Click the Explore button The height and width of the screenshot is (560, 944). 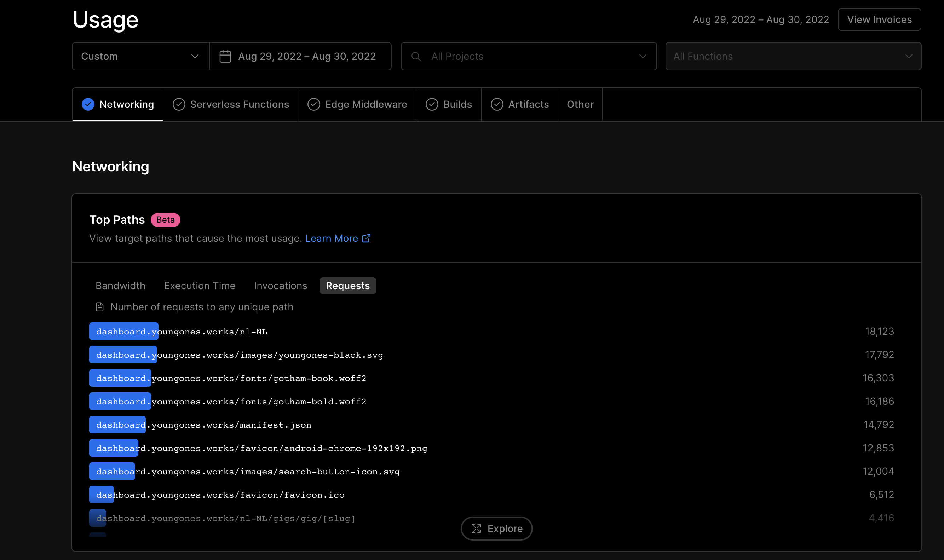(496, 528)
